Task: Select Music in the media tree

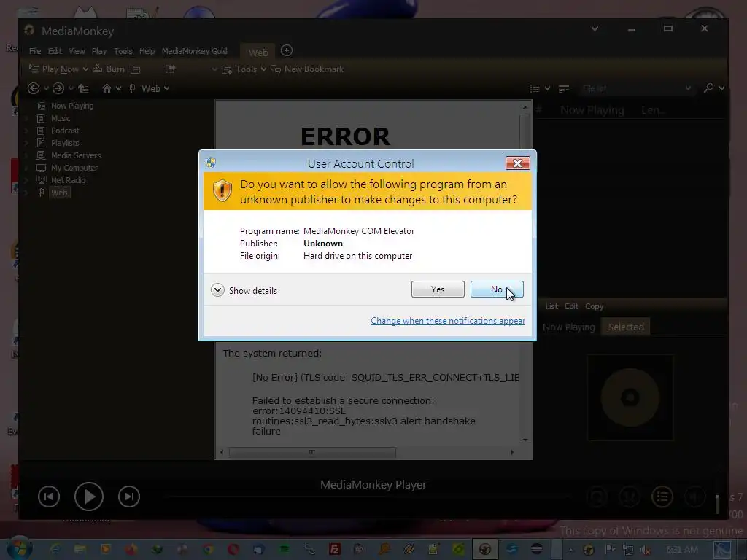Action: (61, 118)
